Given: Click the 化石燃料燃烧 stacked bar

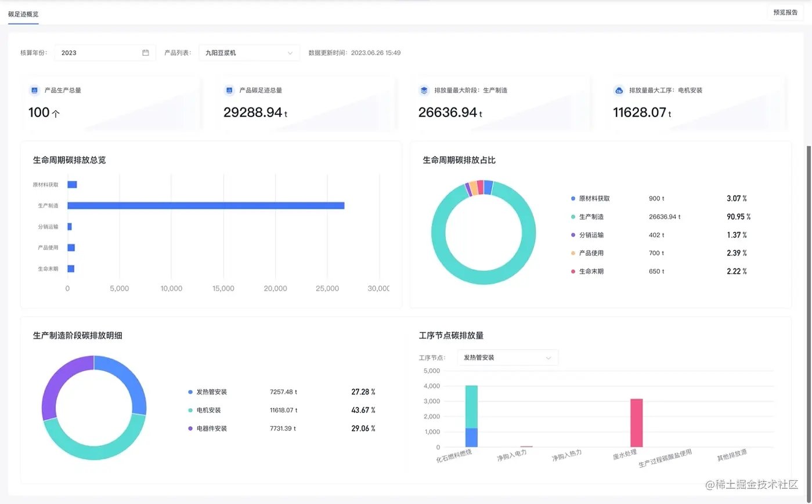Looking at the screenshot, I should [x=471, y=416].
